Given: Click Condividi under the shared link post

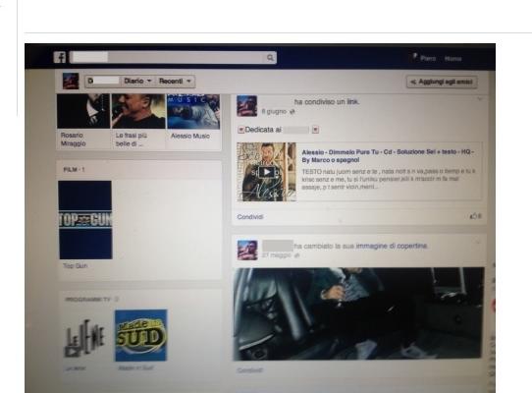Looking at the screenshot, I should click(x=250, y=217).
